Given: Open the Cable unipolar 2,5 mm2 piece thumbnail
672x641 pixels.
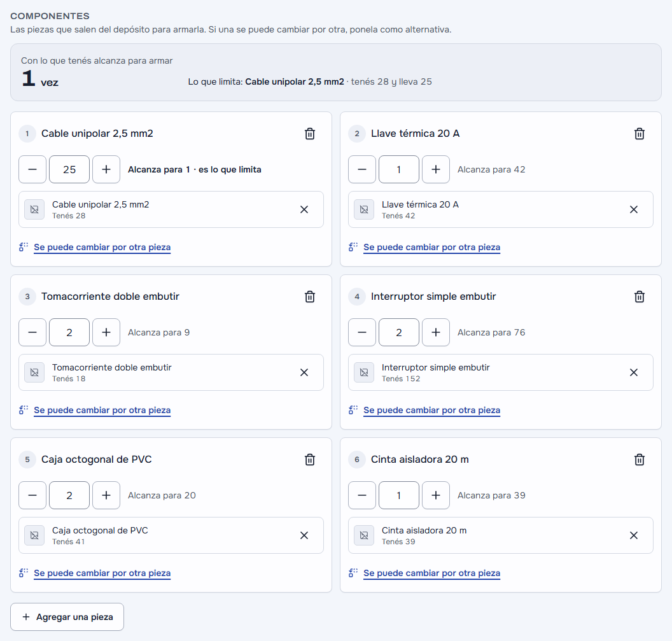Looking at the screenshot, I should tap(34, 209).
